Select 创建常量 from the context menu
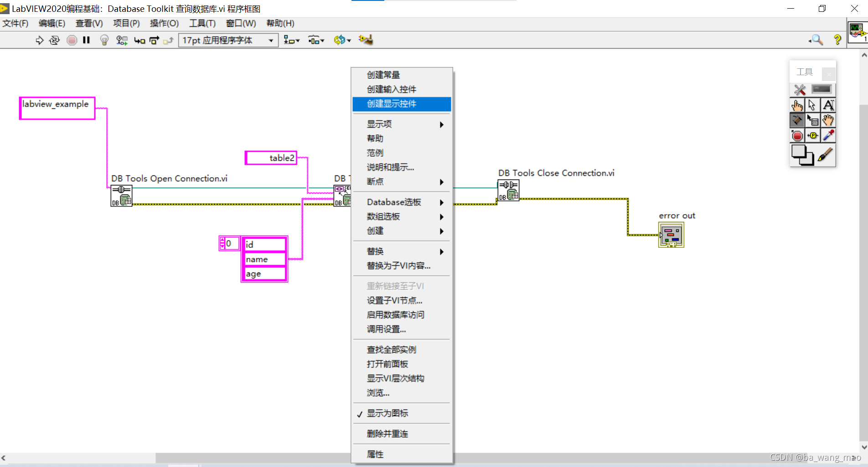This screenshot has width=868, height=467. [x=383, y=75]
